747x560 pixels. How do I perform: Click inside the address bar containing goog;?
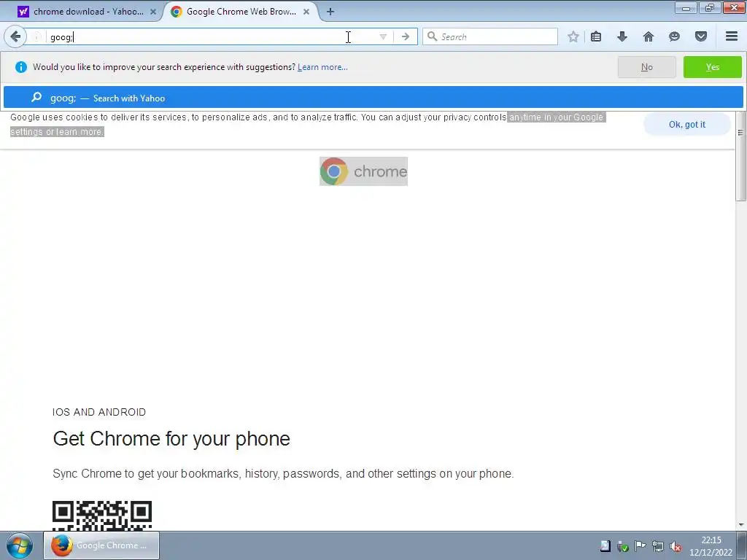pyautogui.click(x=209, y=36)
